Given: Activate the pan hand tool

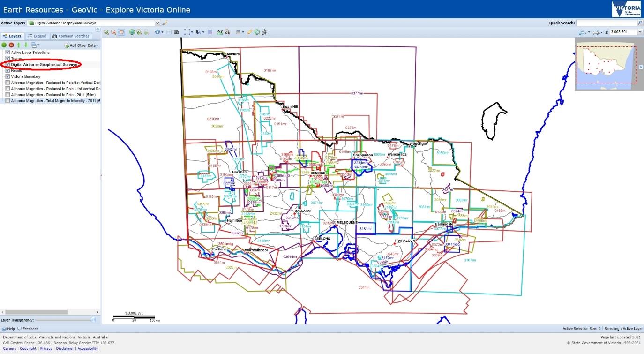Looking at the screenshot, I should pos(121,32).
